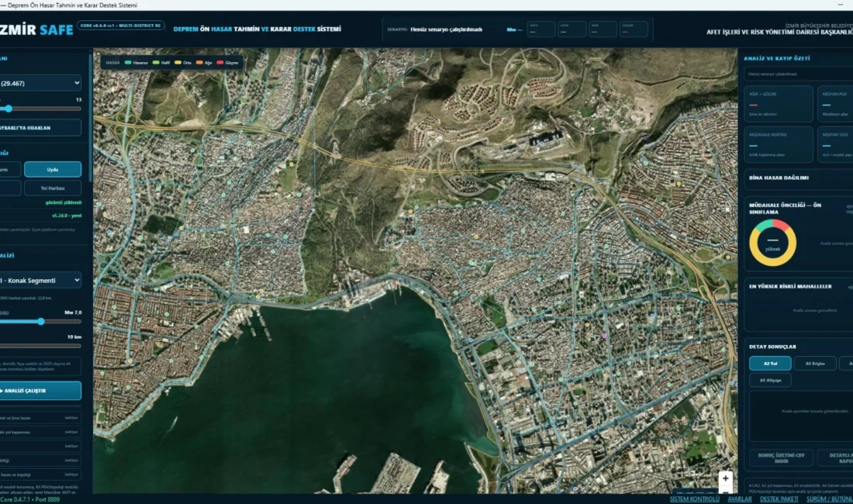853x504 pixels.
Task: Click the 'görüntü yüklendi' status text
Action: point(64,202)
